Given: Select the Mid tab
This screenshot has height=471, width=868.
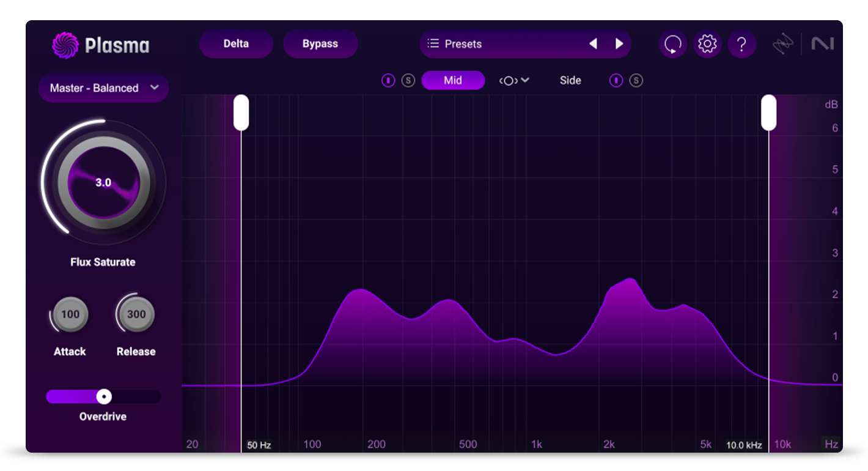Looking at the screenshot, I should [x=453, y=80].
